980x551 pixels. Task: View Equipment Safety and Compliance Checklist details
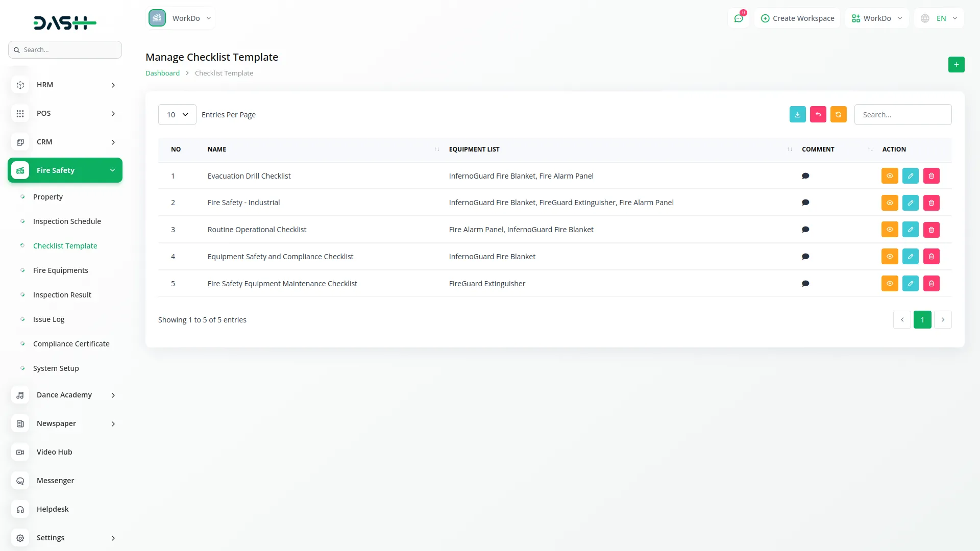click(x=889, y=257)
